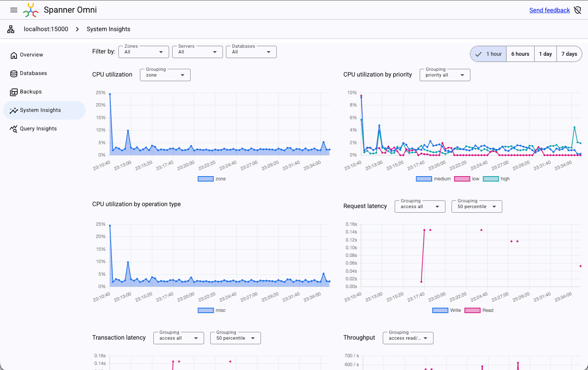This screenshot has width=588, height=370.
Task: Open Request latency access all dropdown
Action: tap(420, 207)
